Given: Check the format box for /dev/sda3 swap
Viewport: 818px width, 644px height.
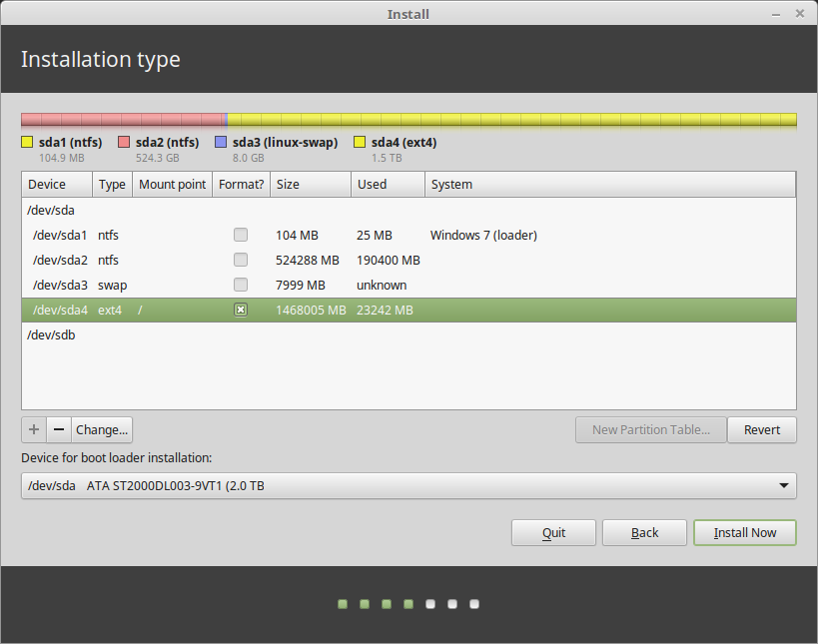Looking at the screenshot, I should tap(241, 285).
